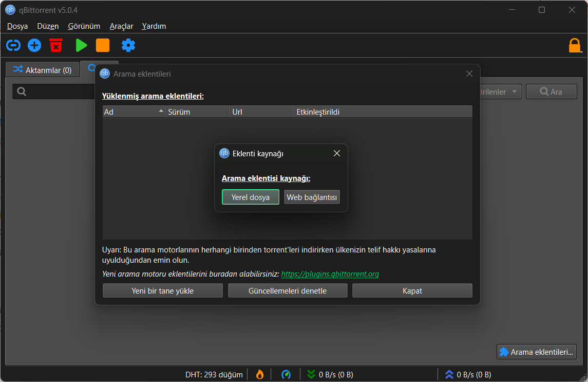Click the qBittorrent logo in title bar
This screenshot has height=382, width=588.
click(10, 10)
